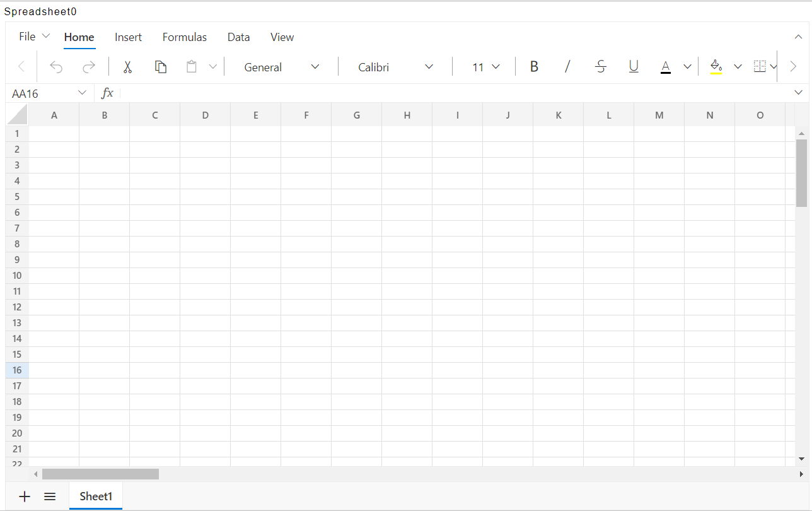Select row 5 header

[17, 197]
